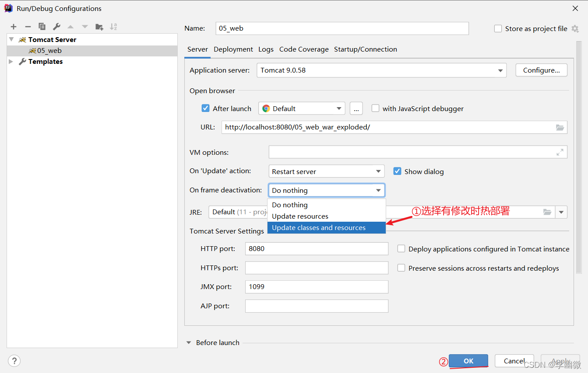
Task: Open JRE dropdown arrow
Action: [x=561, y=212]
